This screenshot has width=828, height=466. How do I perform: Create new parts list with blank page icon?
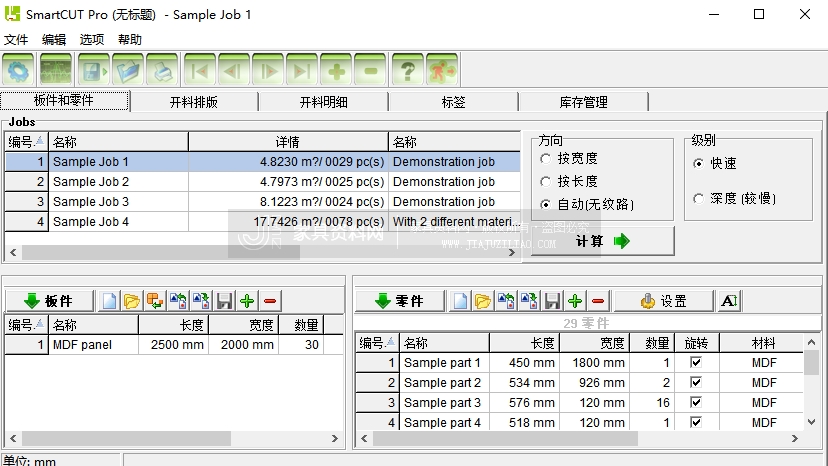click(460, 301)
